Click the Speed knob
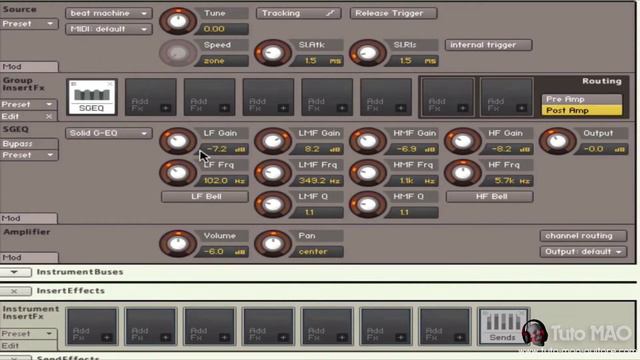640x360 pixels. pyautogui.click(x=178, y=53)
